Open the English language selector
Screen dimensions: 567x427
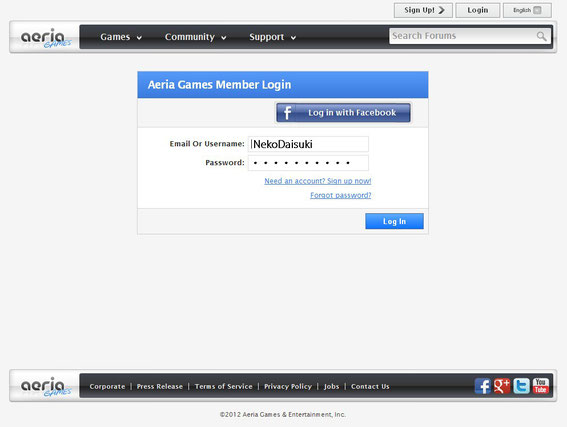tap(527, 10)
